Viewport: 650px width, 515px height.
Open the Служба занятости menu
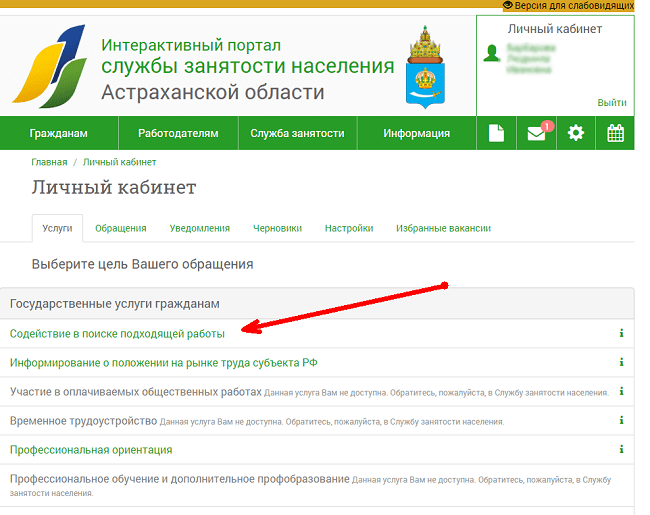tap(297, 133)
